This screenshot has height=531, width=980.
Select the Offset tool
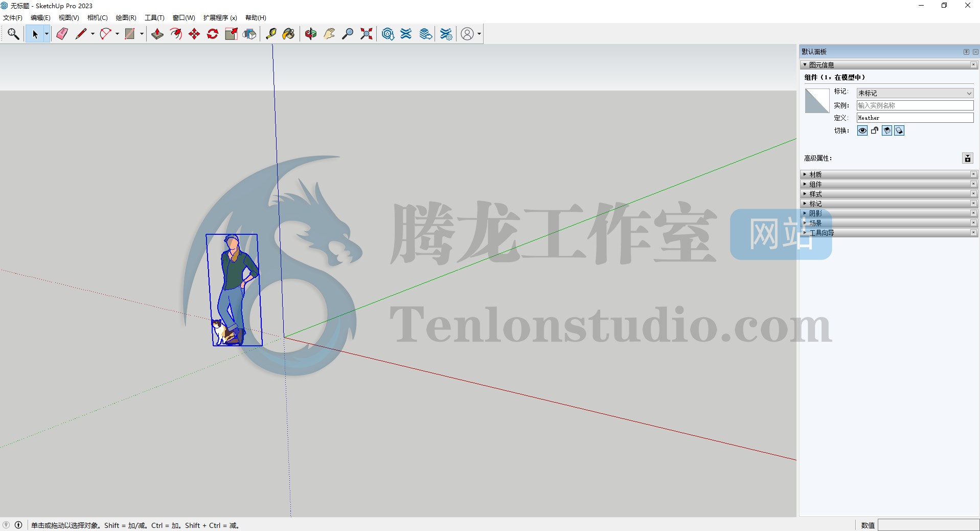(x=176, y=34)
